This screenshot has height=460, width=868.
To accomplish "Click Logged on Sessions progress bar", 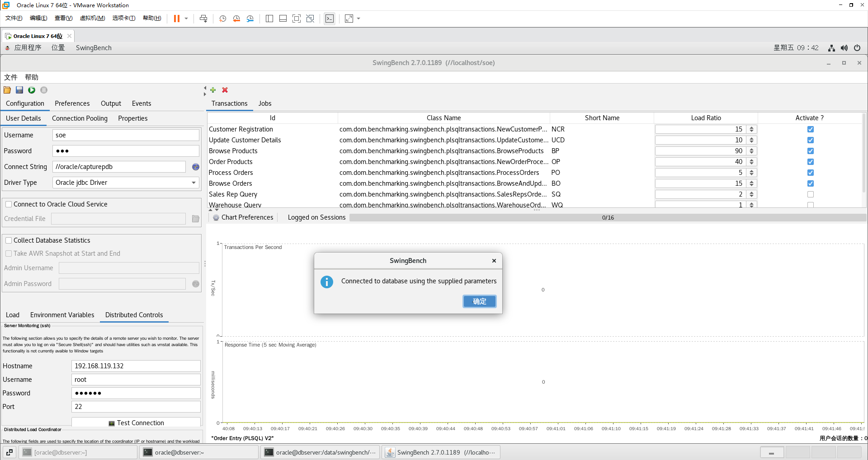I will pyautogui.click(x=608, y=218).
